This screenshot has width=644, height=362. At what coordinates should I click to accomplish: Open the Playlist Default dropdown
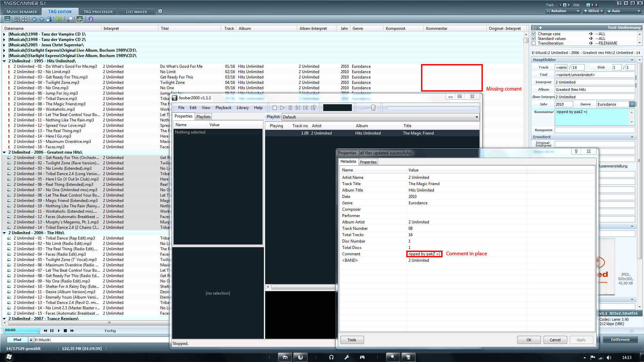point(380,117)
